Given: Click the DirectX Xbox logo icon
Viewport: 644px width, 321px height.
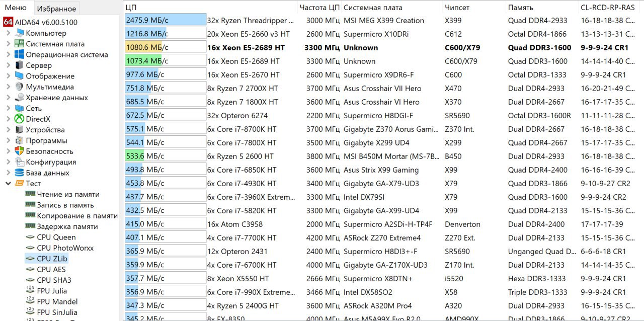Looking at the screenshot, I should click(x=19, y=119).
